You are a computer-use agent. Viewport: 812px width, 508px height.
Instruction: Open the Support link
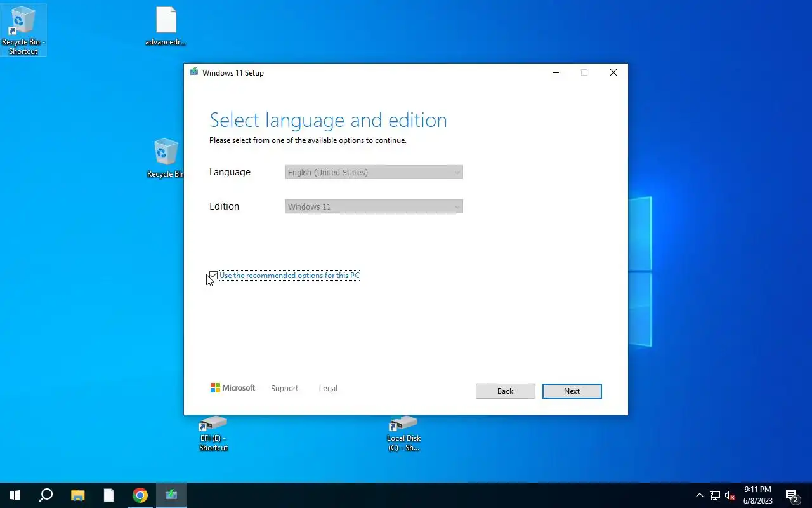tap(284, 389)
